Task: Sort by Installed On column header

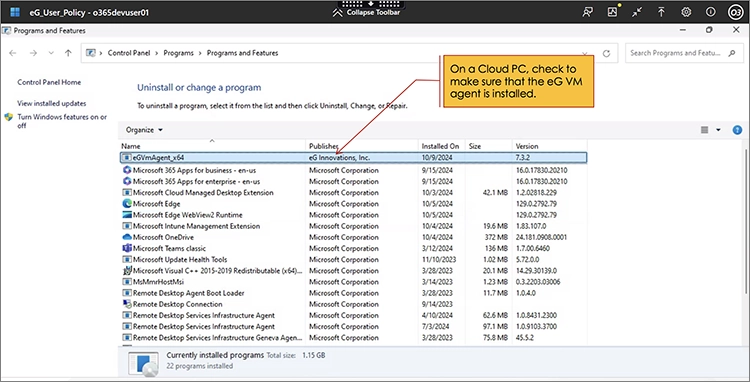Action: (x=441, y=146)
